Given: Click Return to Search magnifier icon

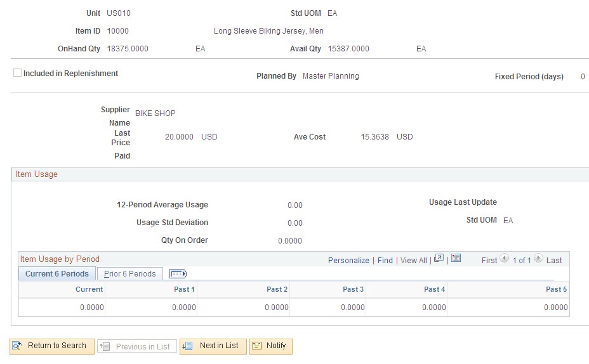Looking at the screenshot, I should tap(17, 346).
